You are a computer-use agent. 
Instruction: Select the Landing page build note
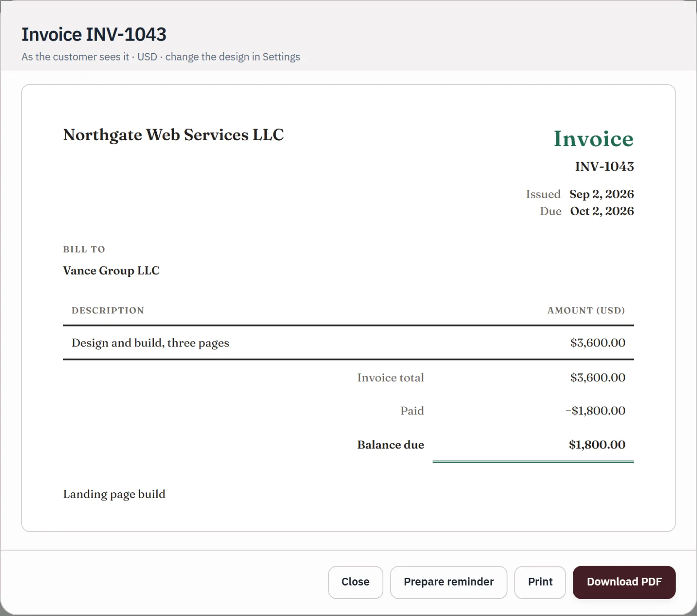point(114,495)
